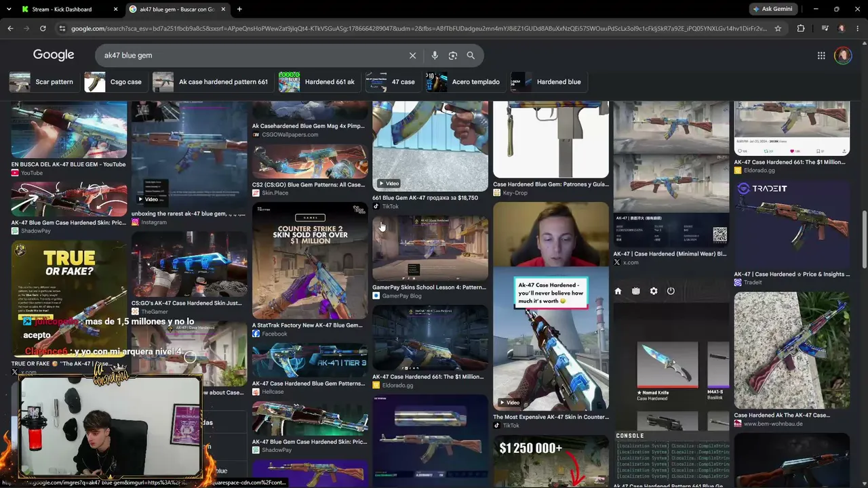Open 'A StatTrak Factory New AK-47 Blue Gem' link
The width and height of the screenshot is (868, 488).
[x=307, y=325]
